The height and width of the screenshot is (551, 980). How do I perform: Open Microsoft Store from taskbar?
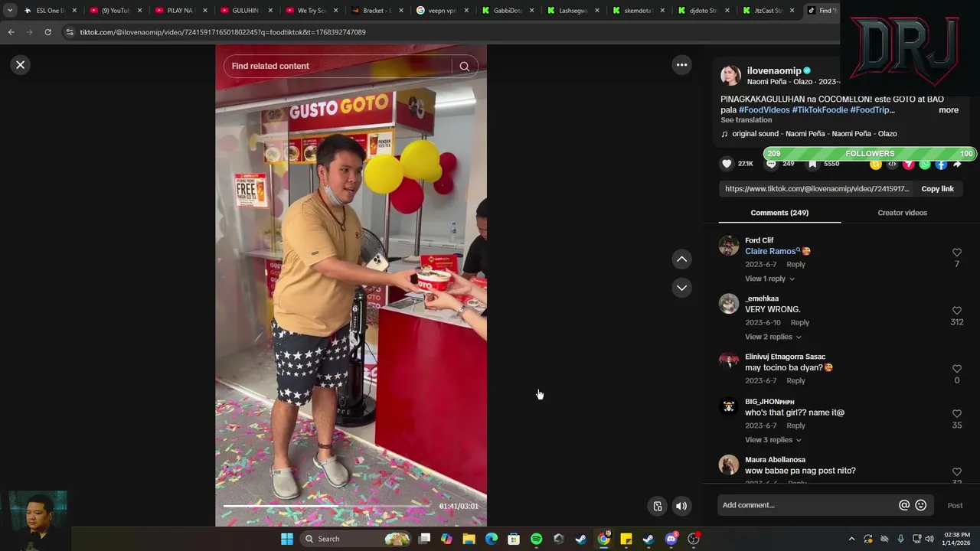(514, 539)
